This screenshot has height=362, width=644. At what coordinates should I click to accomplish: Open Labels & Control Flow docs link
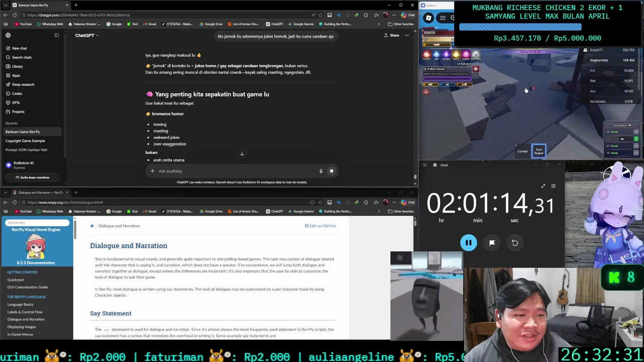(x=25, y=312)
